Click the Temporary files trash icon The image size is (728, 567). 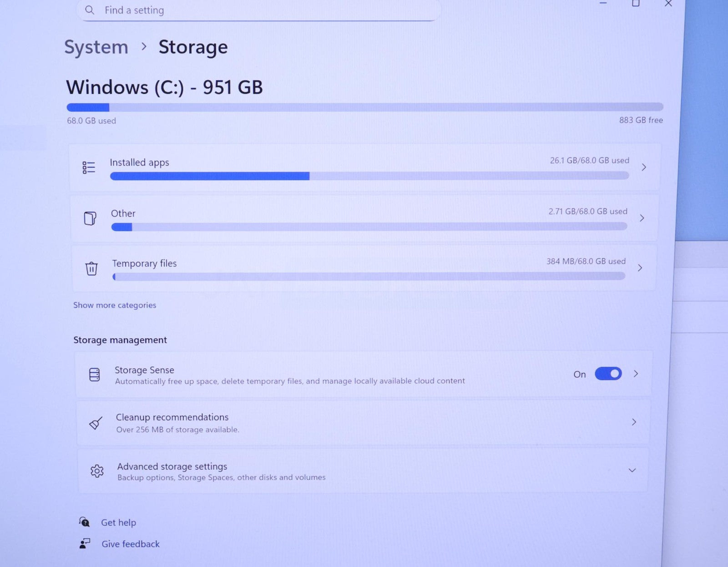(x=91, y=268)
